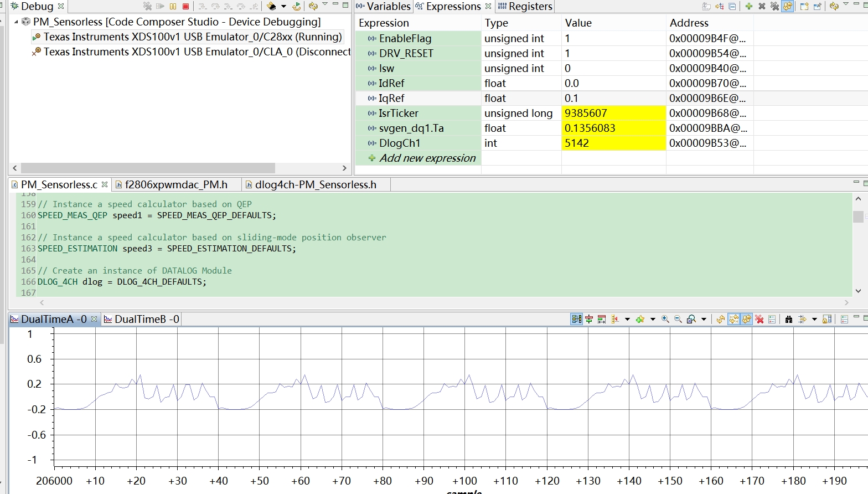Click the graph Zoom In magnifier icon
Viewport: 868px width, 494px height.
tap(665, 320)
